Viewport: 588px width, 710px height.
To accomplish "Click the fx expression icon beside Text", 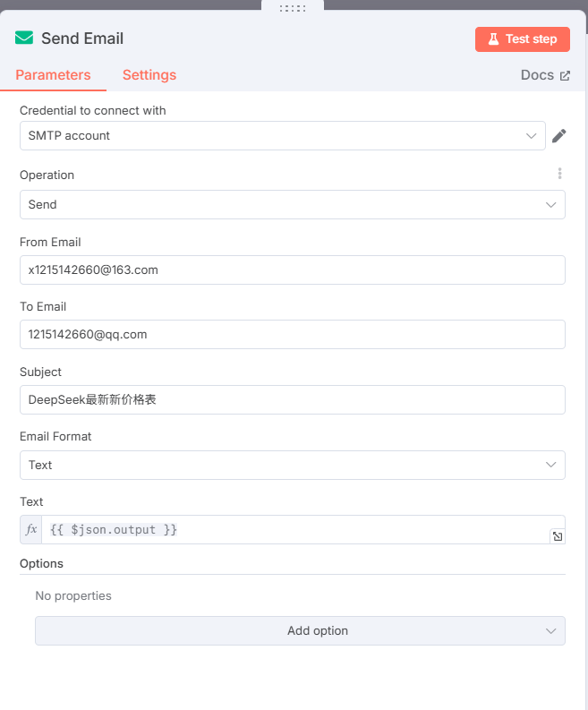I will tap(31, 530).
